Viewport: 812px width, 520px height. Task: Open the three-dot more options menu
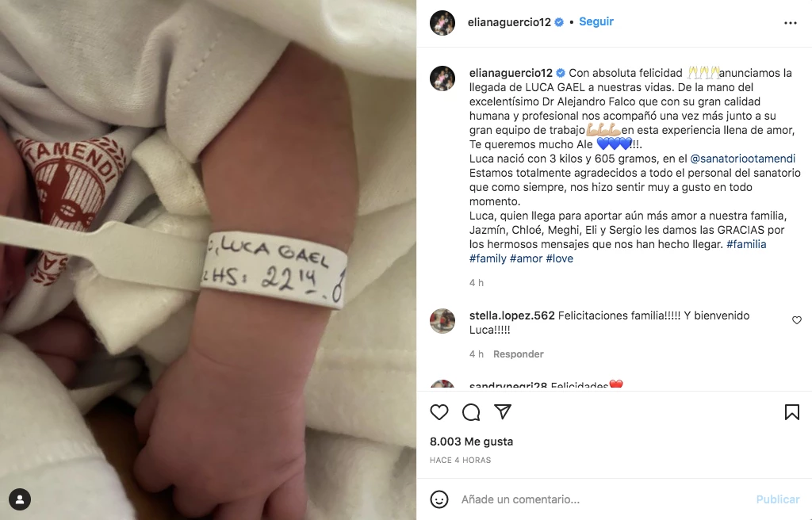coord(791,23)
